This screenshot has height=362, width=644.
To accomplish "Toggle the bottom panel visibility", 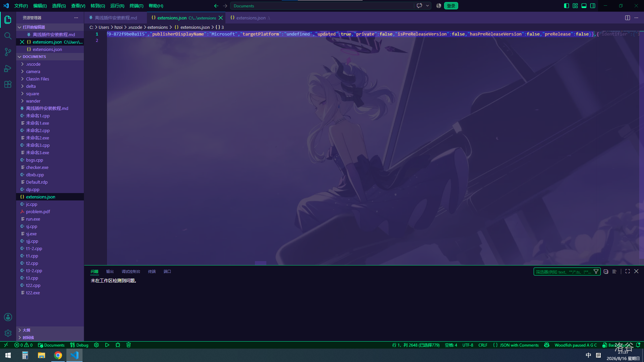I will click(584, 6).
